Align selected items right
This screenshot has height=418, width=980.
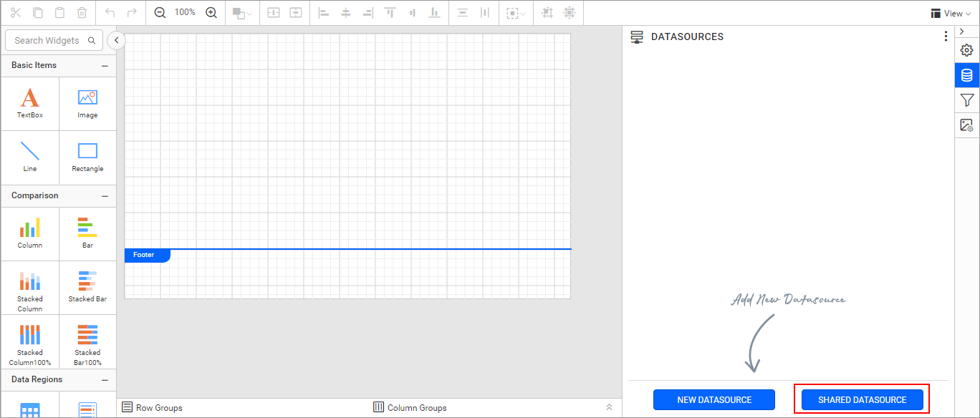[x=368, y=13]
